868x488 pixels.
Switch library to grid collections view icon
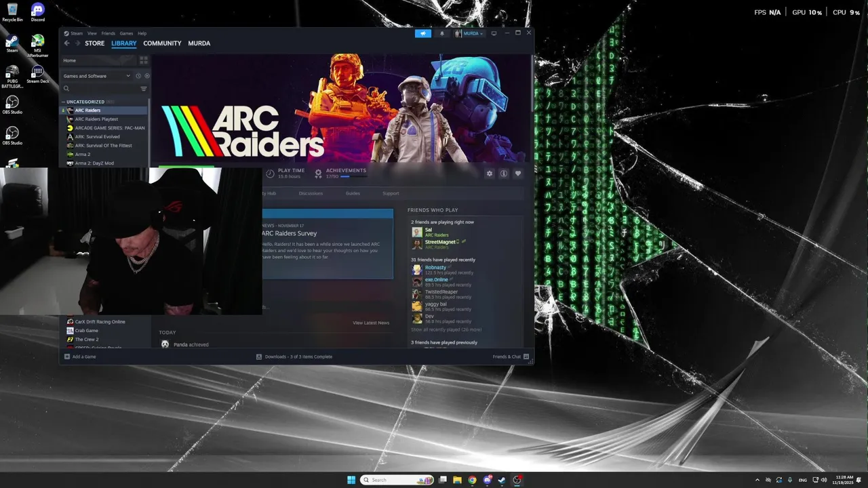point(143,60)
